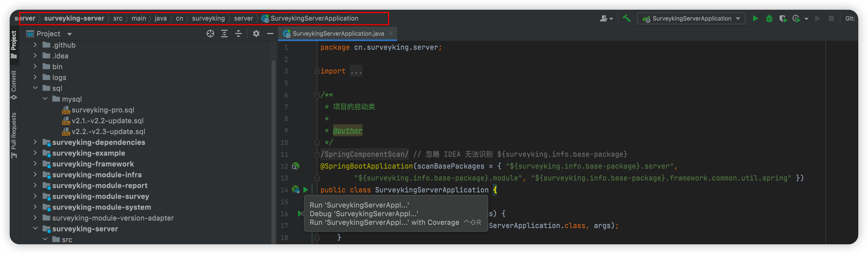
Task: Open profiler options dropdown arrow
Action: 806,19
